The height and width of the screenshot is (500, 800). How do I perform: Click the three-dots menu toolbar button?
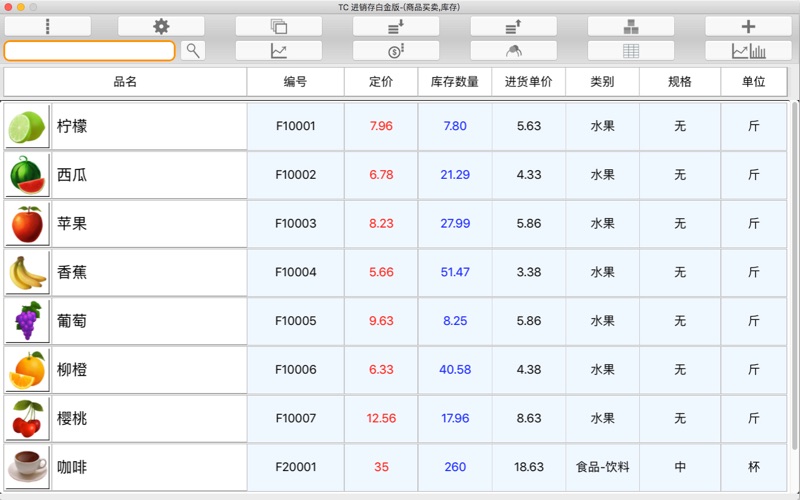click(47, 26)
